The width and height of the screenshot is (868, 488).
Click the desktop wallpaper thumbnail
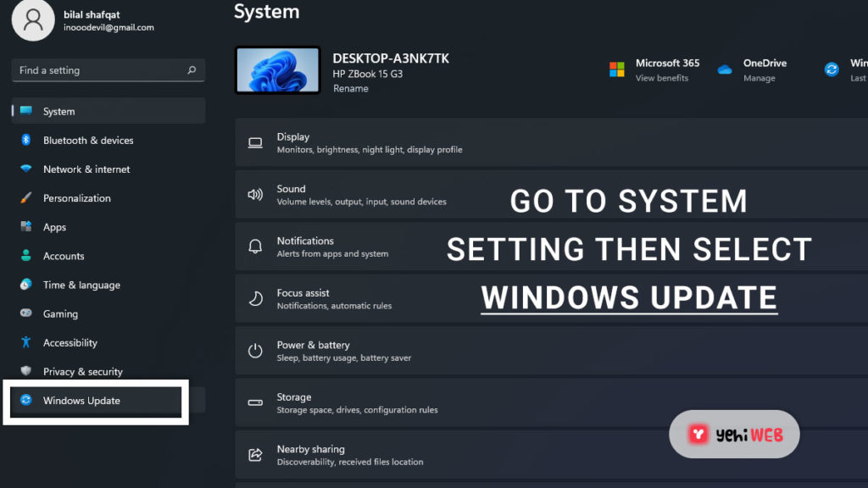click(277, 69)
